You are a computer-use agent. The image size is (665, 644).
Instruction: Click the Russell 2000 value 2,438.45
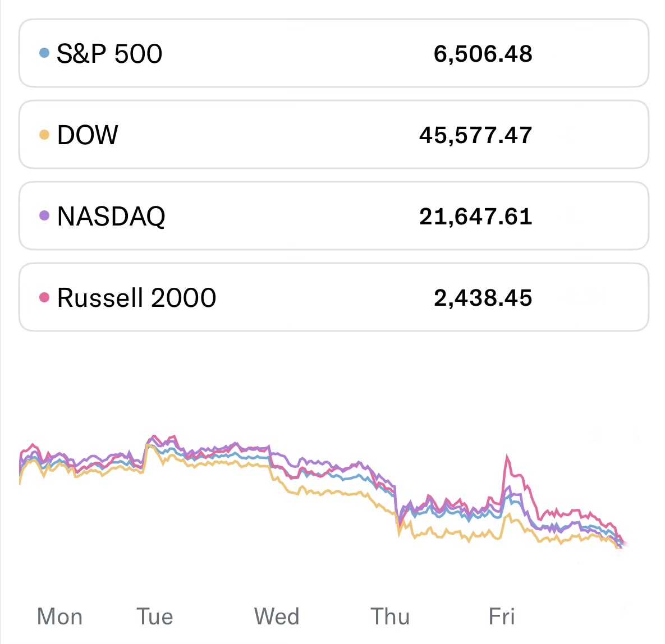click(483, 298)
